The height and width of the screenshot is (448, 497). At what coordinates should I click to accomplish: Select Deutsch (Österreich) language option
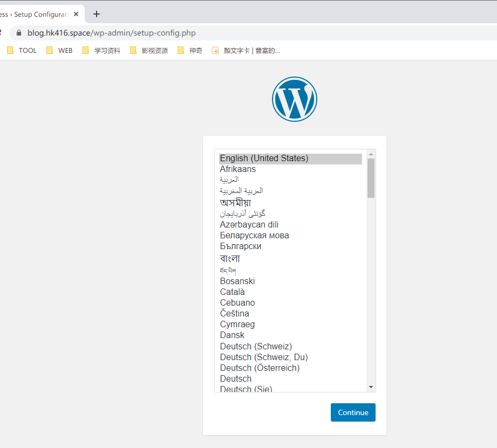[290, 368]
